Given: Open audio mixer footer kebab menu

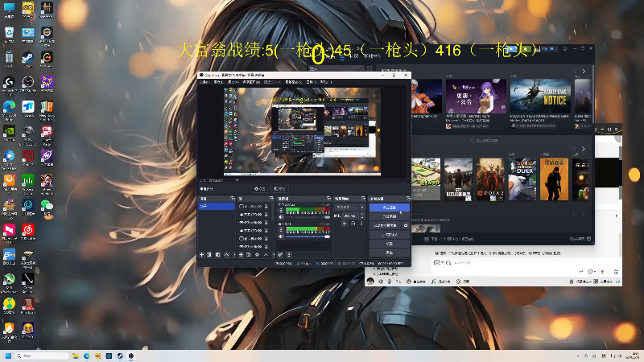Looking at the screenshot, I should pyautogui.click(x=289, y=255).
